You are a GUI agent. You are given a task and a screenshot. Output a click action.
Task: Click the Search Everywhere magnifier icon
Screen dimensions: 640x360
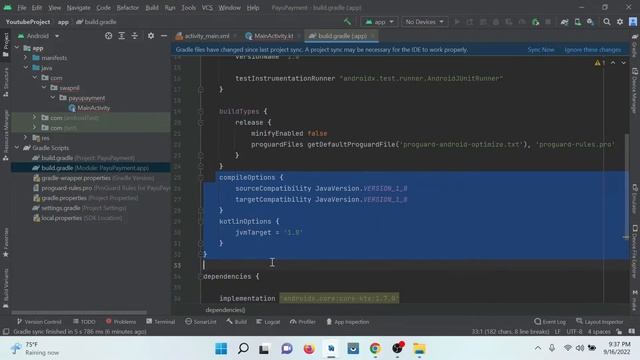(607, 22)
